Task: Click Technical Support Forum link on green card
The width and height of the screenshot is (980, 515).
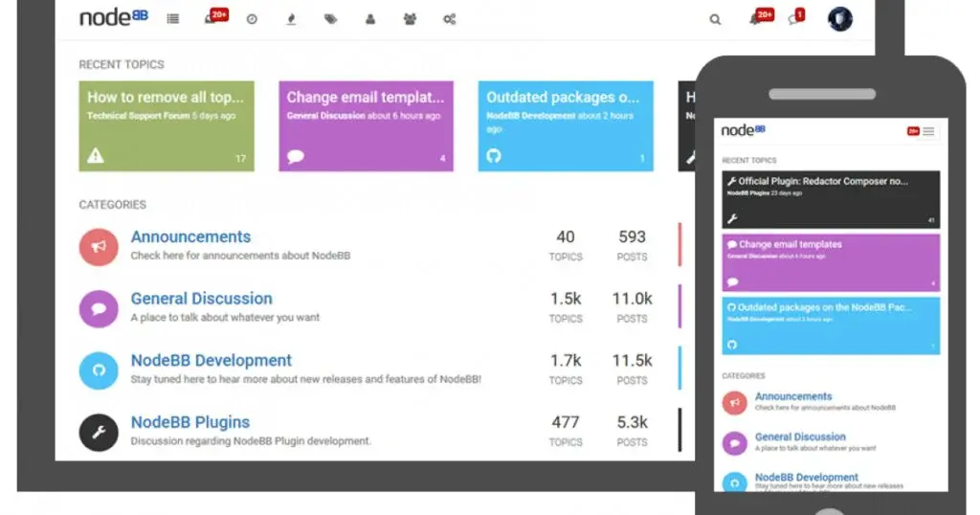Action: pos(138,116)
